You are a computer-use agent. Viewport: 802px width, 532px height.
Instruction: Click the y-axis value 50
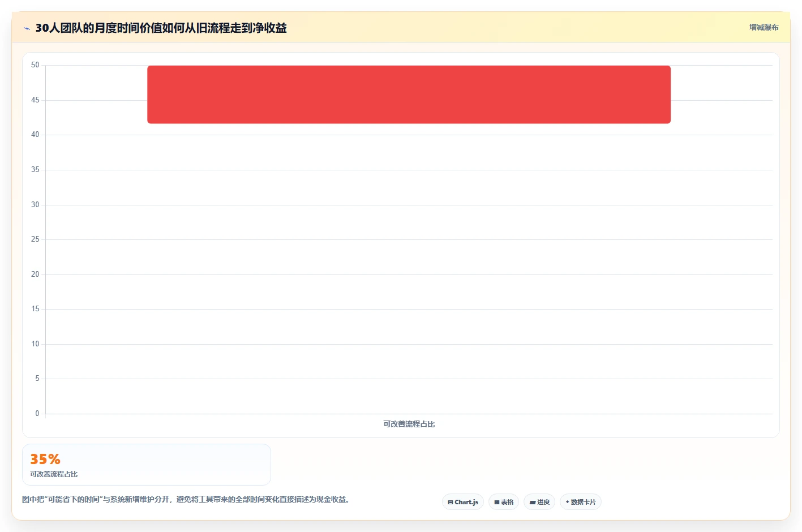[35, 65]
